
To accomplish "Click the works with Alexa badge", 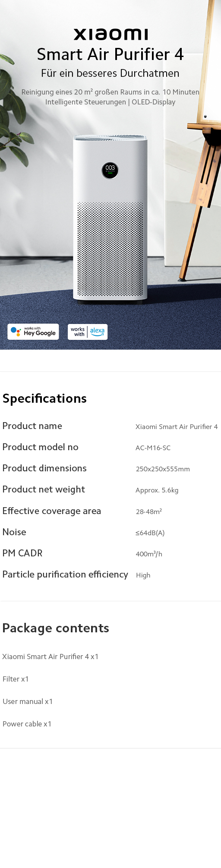I will click(88, 331).
